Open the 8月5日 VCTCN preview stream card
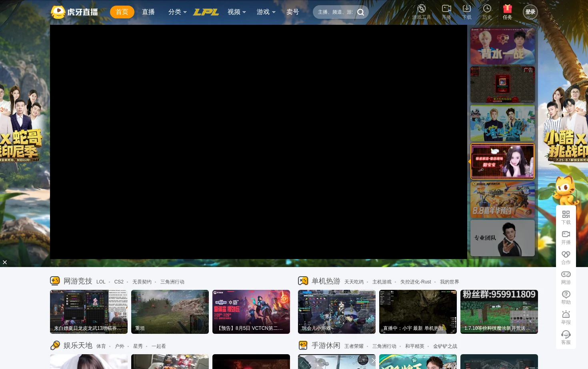 click(x=251, y=312)
